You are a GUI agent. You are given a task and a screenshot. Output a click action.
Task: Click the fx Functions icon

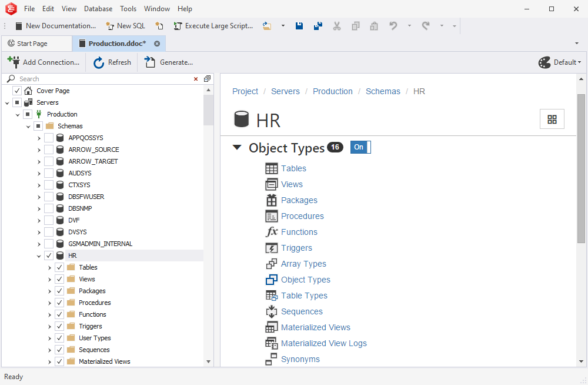(272, 232)
